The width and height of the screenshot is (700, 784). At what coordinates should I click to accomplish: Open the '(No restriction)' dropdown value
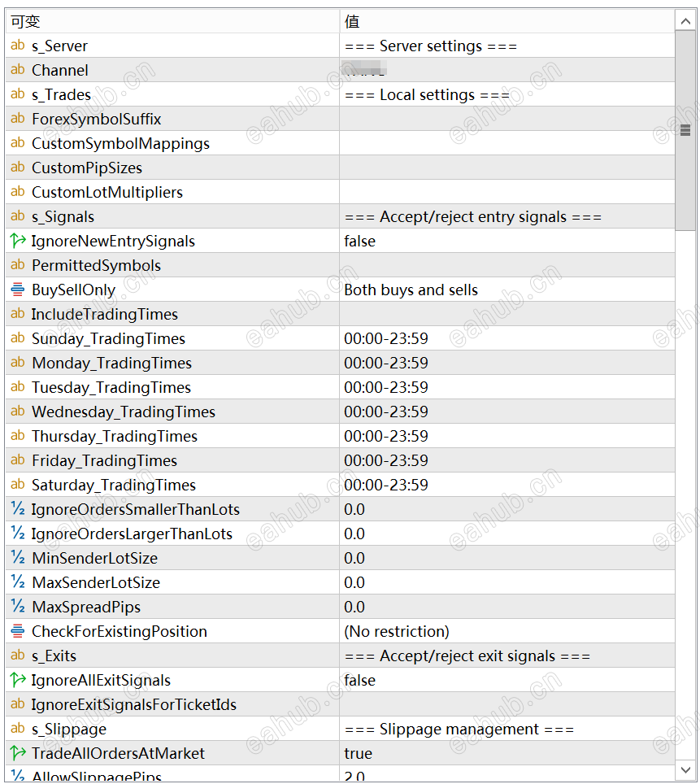[x=396, y=632]
